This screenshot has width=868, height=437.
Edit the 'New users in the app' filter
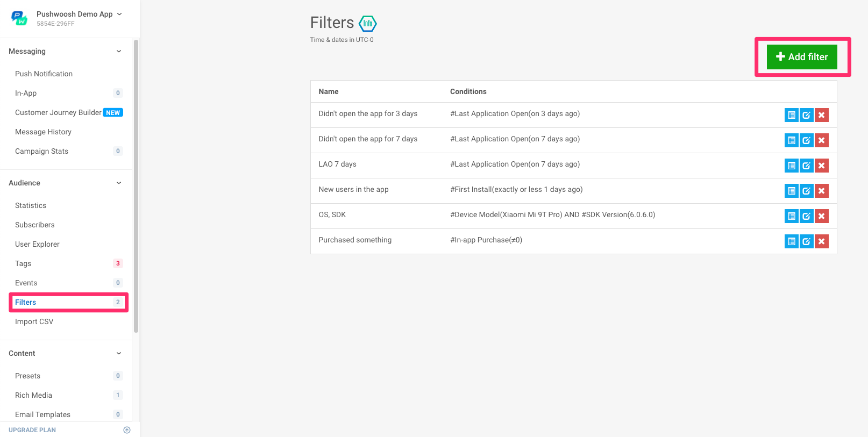[806, 191]
